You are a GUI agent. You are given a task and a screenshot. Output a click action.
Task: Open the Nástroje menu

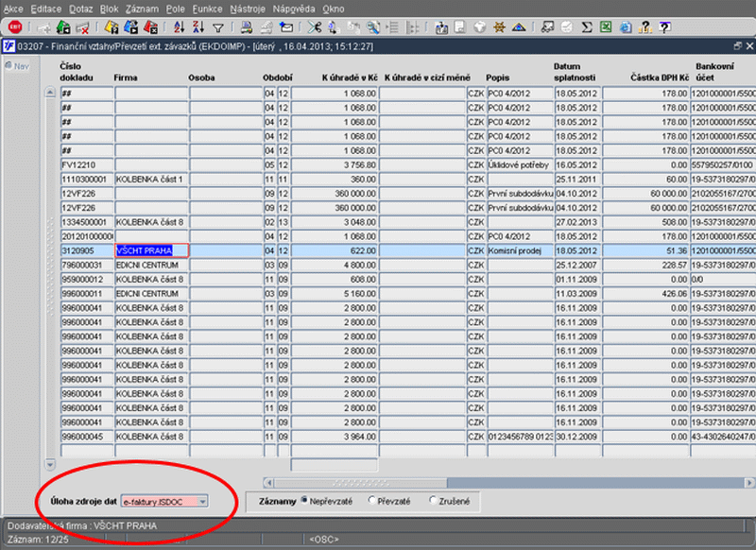point(249,8)
